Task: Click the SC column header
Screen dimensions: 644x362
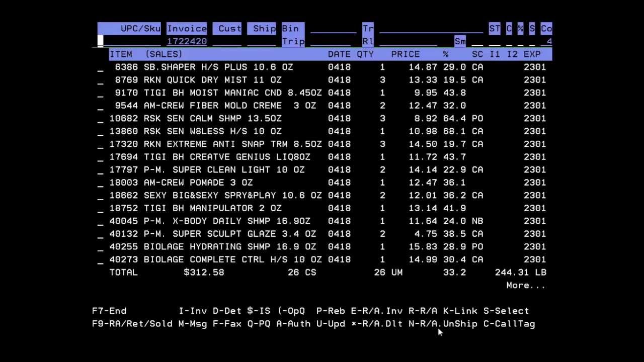Action: tap(477, 54)
